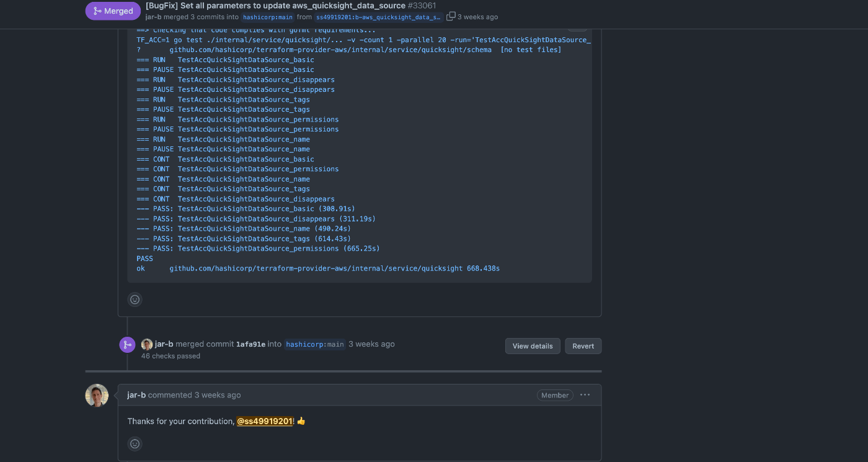
Task: Open jar-b large avatar beside the comment
Action: [97, 396]
